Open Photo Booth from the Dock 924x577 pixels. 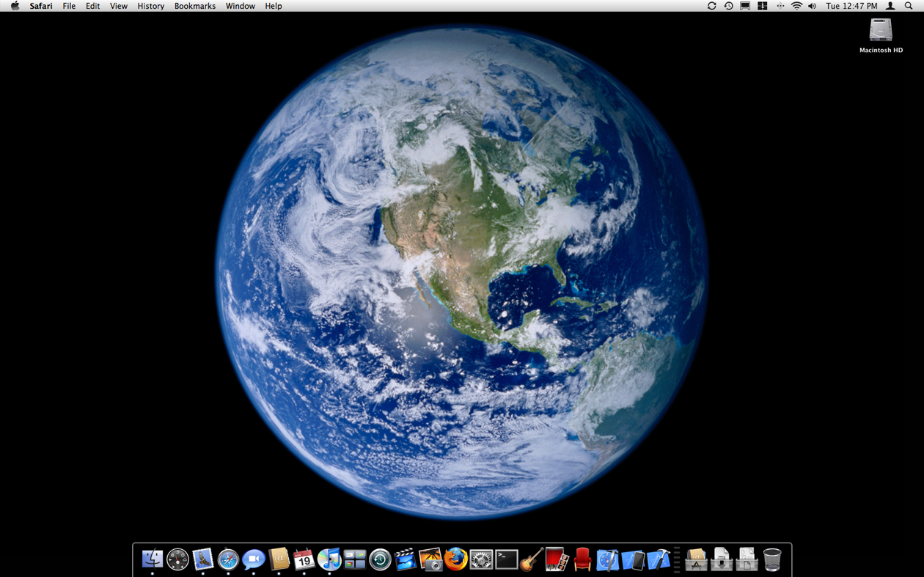557,559
